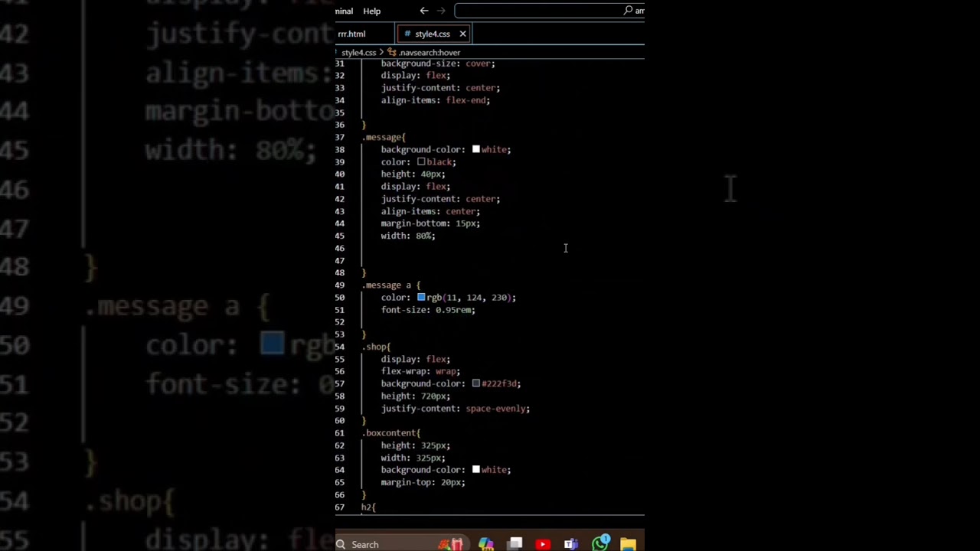Open the Help menu
Screen dimensions: 980x551
(x=372, y=11)
